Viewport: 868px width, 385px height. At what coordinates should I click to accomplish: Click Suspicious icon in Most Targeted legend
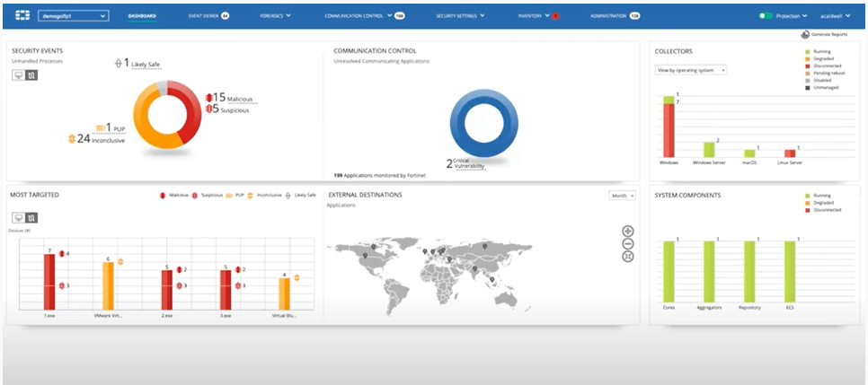click(194, 196)
